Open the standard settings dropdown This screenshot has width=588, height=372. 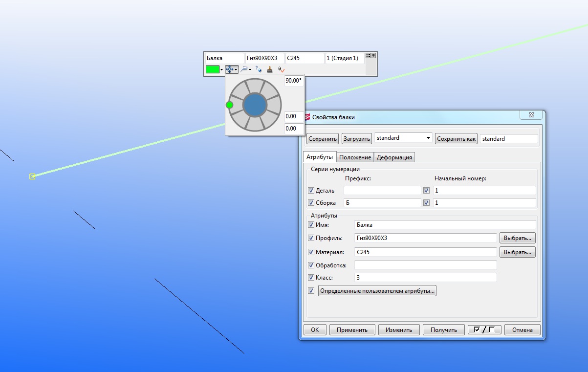(x=428, y=138)
